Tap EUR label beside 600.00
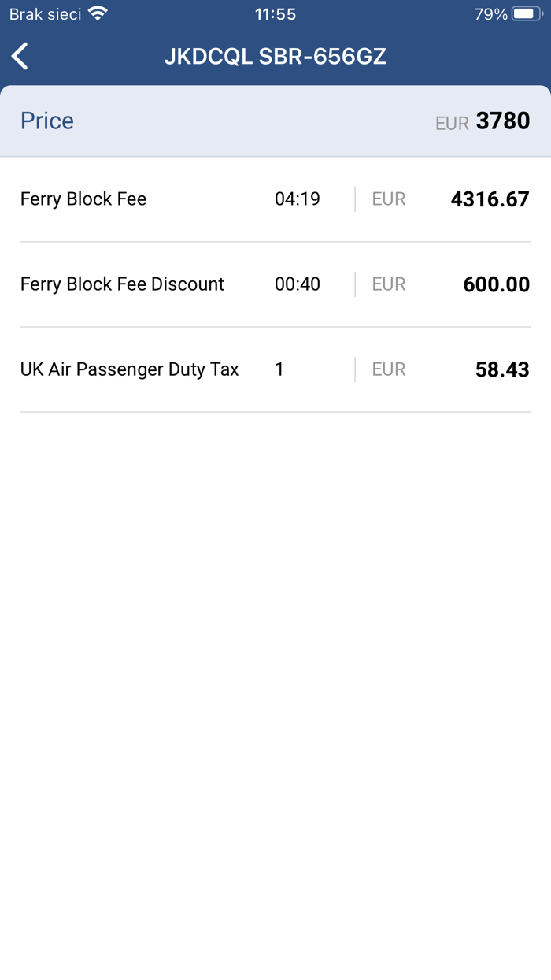Image resolution: width=551 pixels, height=980 pixels. click(x=389, y=284)
